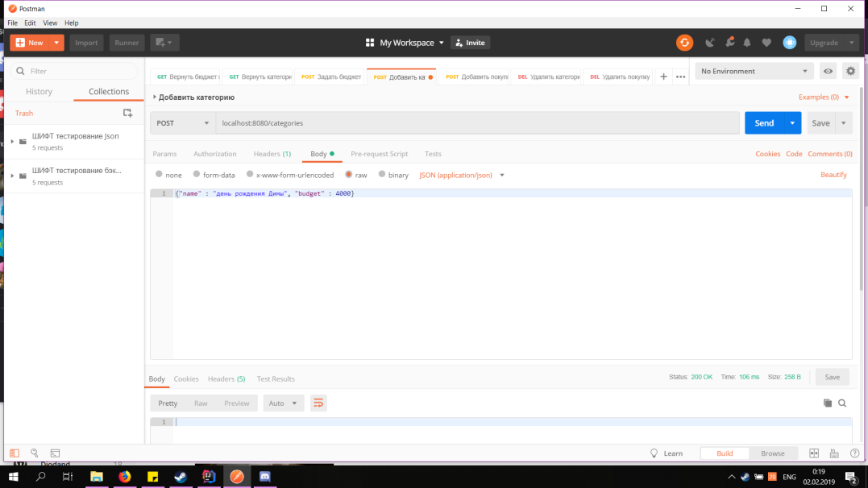Click the Invite button
Screen dimensions: 868x488
(x=470, y=43)
